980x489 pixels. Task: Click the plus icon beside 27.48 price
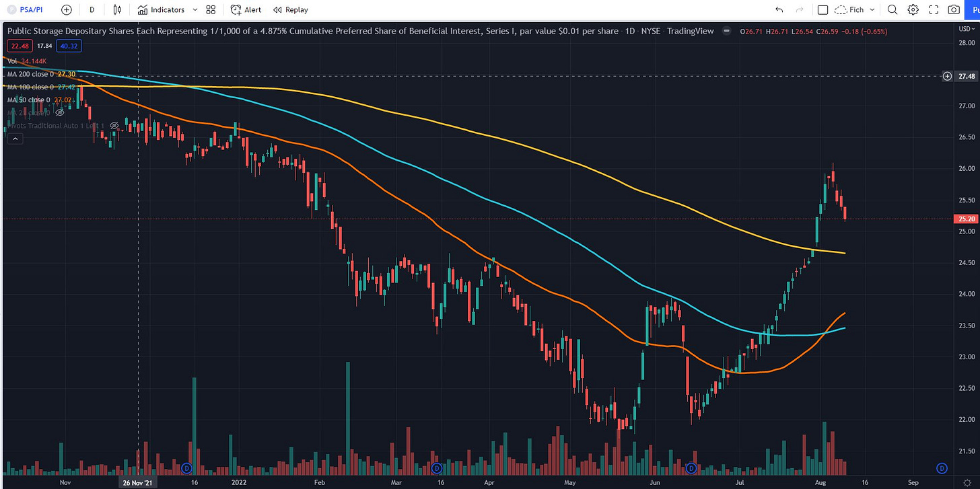pyautogui.click(x=947, y=76)
